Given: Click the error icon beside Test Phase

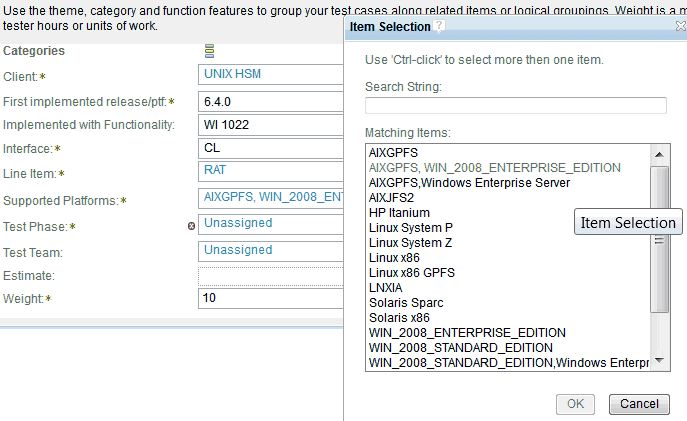Looking at the screenshot, I should [x=191, y=226].
